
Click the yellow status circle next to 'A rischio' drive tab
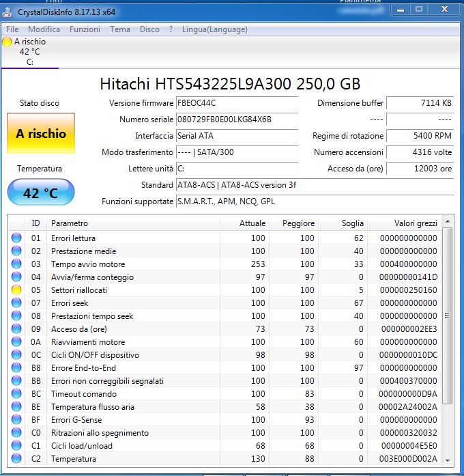tap(7, 42)
